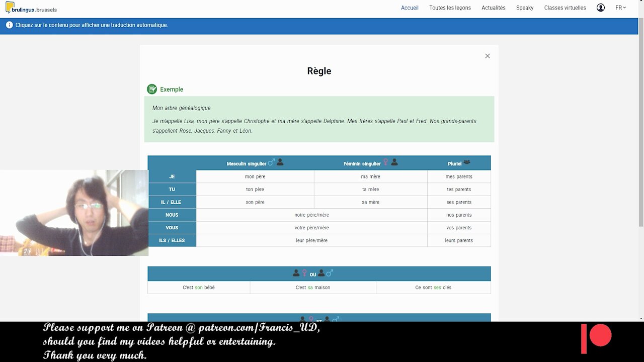Click the Règle title
Screen dimensions: 644x362
[319, 71]
